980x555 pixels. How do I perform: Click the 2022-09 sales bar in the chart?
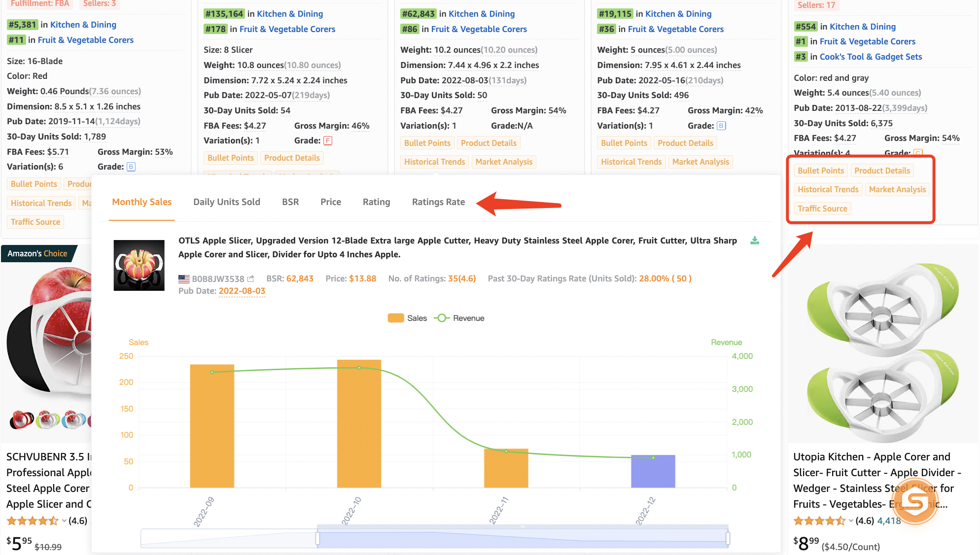click(212, 426)
